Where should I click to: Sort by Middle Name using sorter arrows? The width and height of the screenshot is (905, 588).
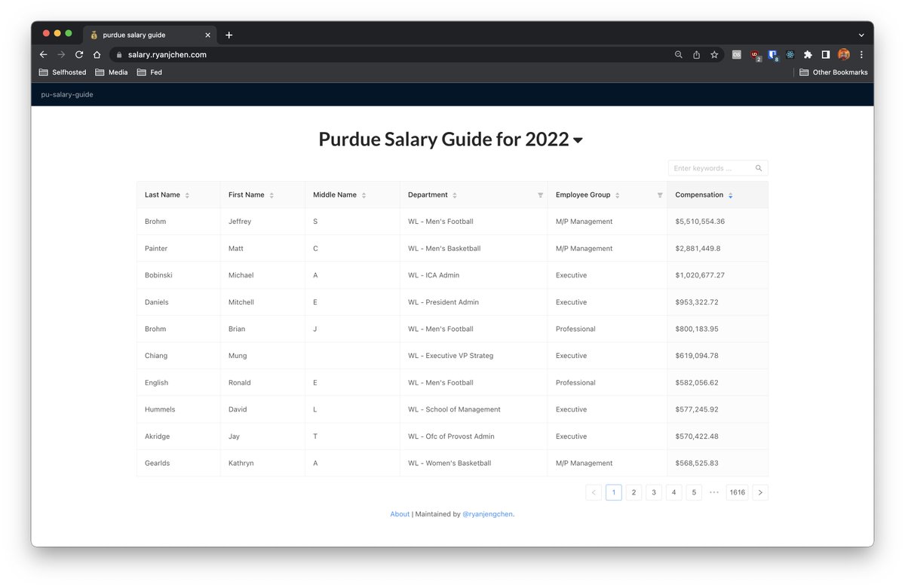[x=364, y=195]
